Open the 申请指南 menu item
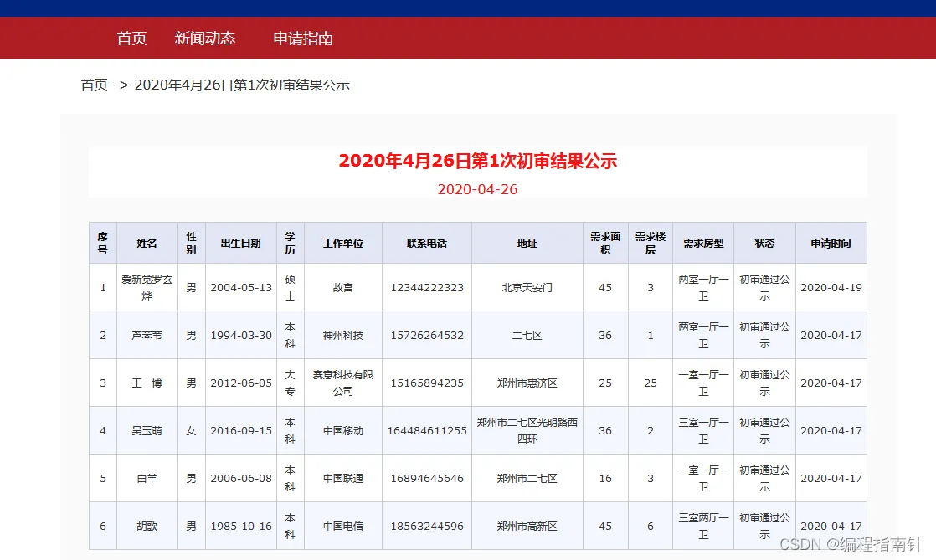The image size is (936, 560). coord(303,39)
